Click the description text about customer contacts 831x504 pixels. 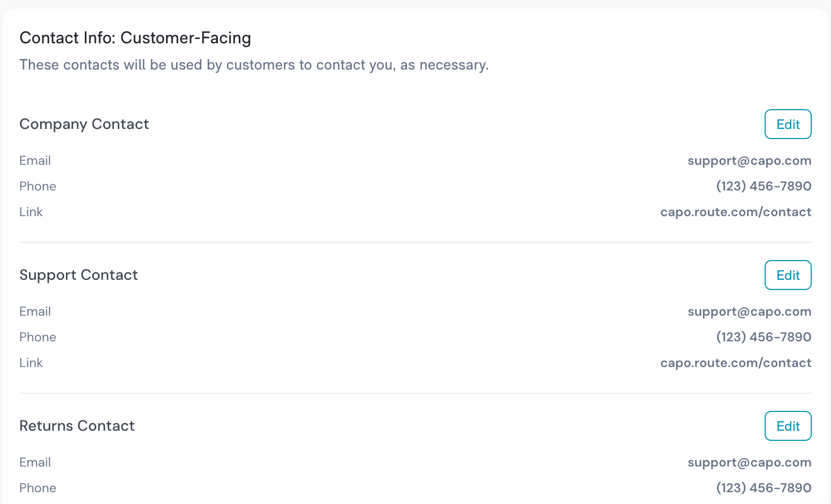(x=254, y=65)
